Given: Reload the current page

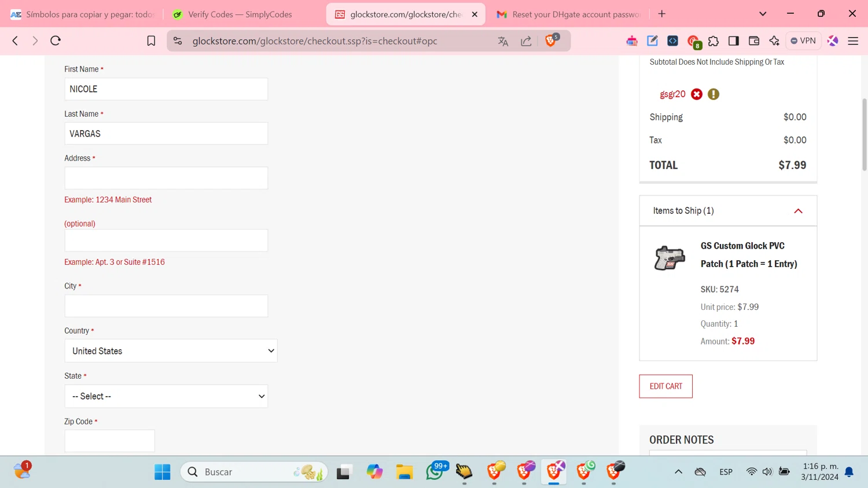Looking at the screenshot, I should [x=56, y=40].
